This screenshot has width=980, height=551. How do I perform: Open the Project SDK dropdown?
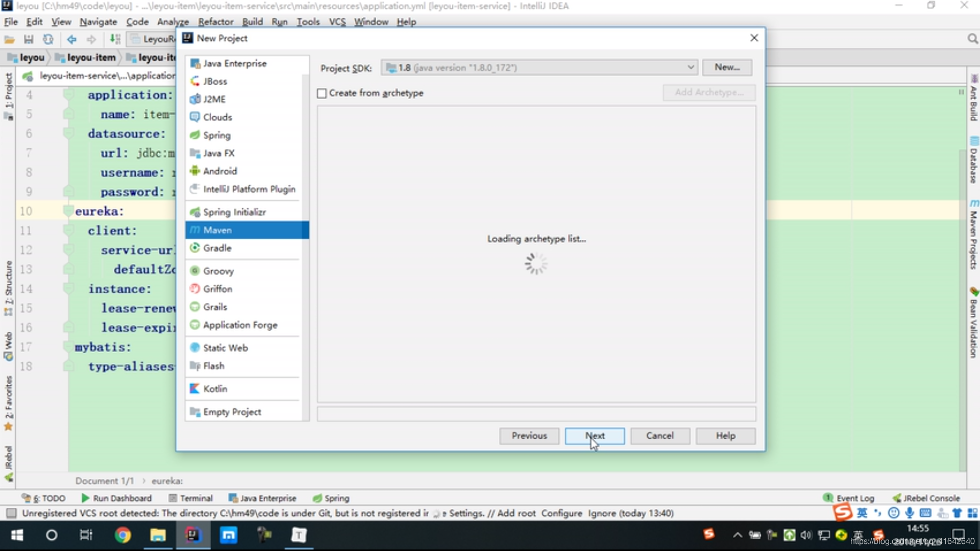click(539, 67)
